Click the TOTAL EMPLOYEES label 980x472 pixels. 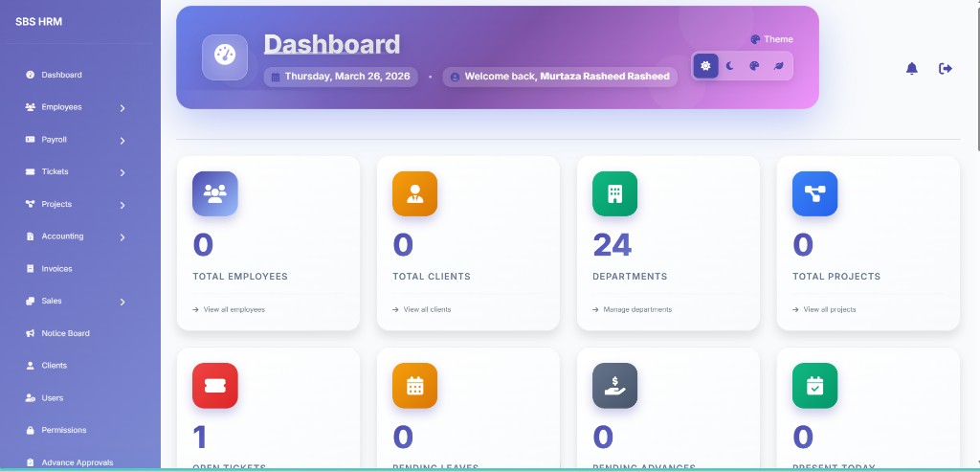click(x=240, y=277)
